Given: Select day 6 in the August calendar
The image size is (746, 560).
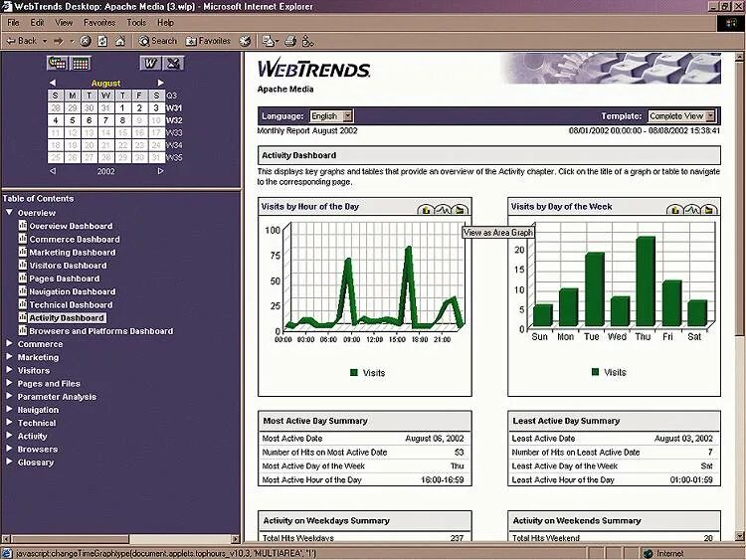Looking at the screenshot, I should point(89,120).
